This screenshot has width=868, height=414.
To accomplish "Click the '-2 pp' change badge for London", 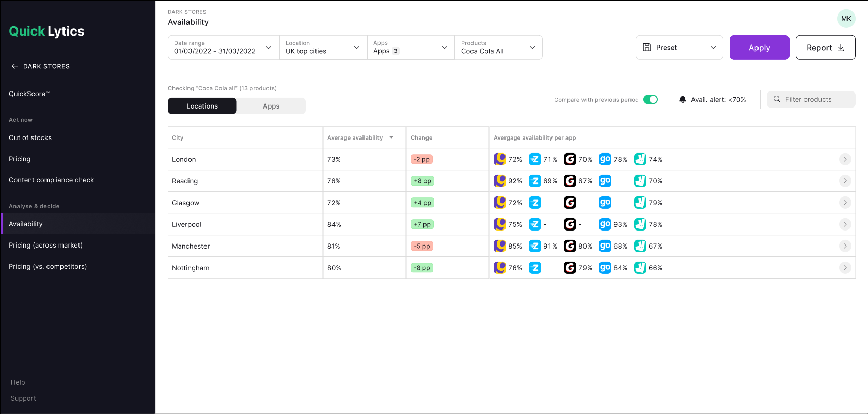I will 422,159.
